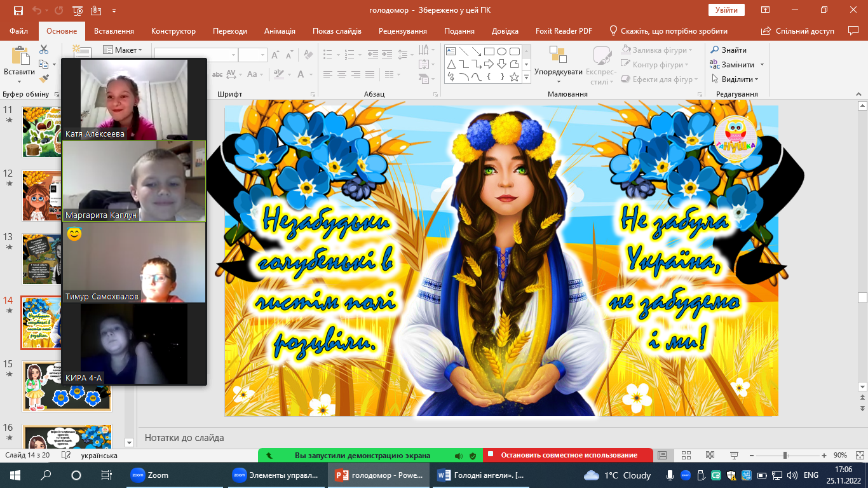This screenshot has height=488, width=868.
Task: Click start presentation from beginning icon
Action: click(x=78, y=10)
